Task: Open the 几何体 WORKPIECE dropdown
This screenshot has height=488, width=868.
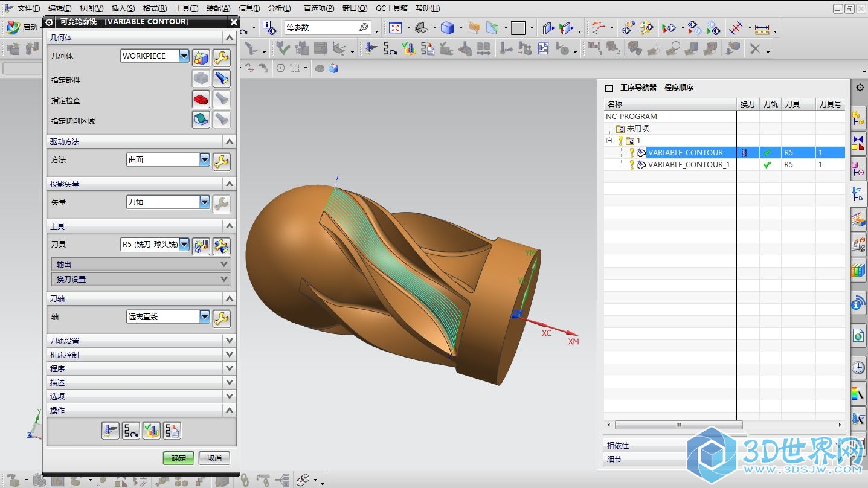Action: 184,56
